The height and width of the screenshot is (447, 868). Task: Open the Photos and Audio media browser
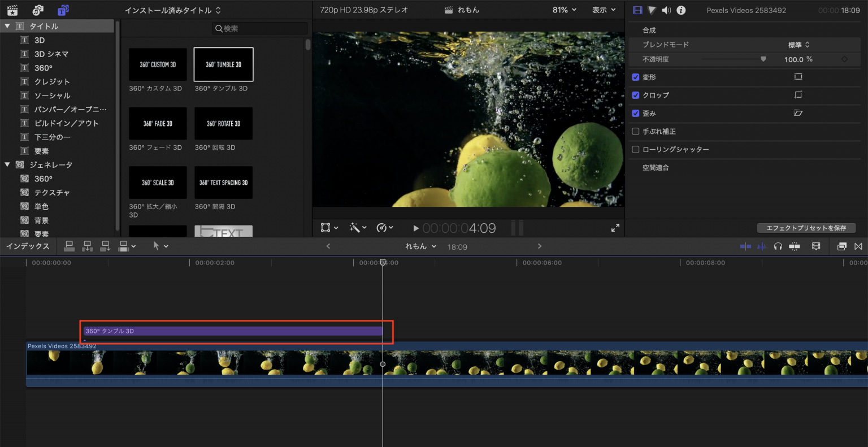point(38,10)
